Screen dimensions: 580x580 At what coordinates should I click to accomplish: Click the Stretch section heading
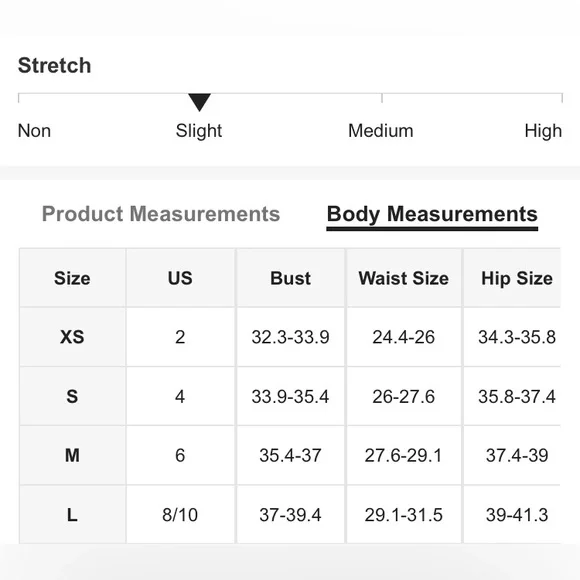(x=54, y=65)
